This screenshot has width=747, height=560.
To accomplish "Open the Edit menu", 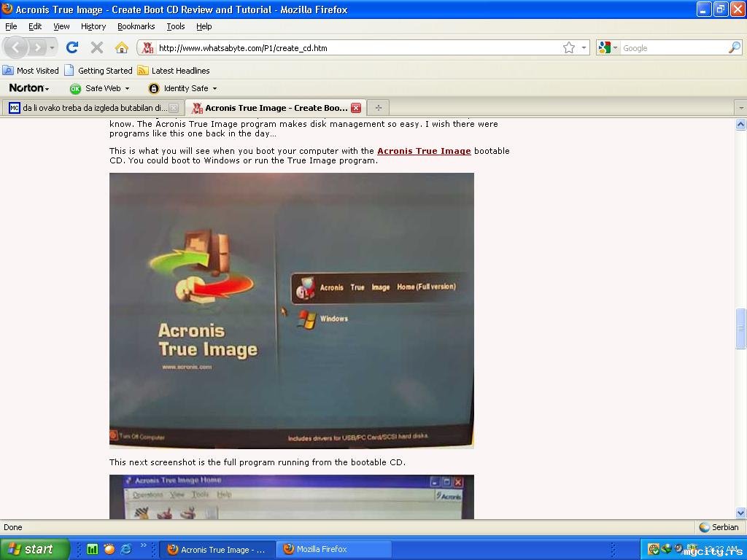I will (35, 26).
